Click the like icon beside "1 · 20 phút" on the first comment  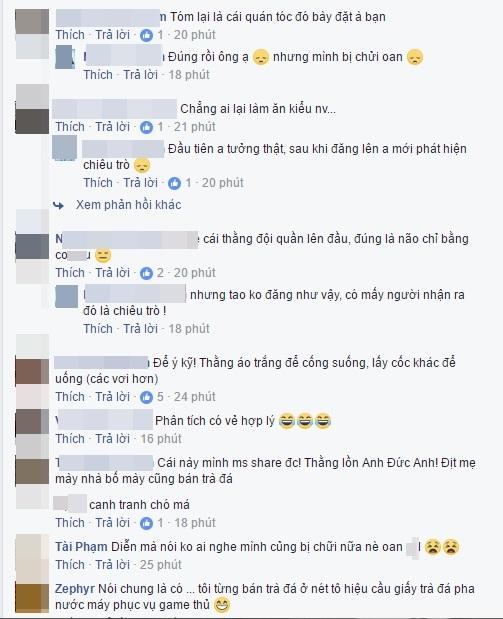point(146,35)
